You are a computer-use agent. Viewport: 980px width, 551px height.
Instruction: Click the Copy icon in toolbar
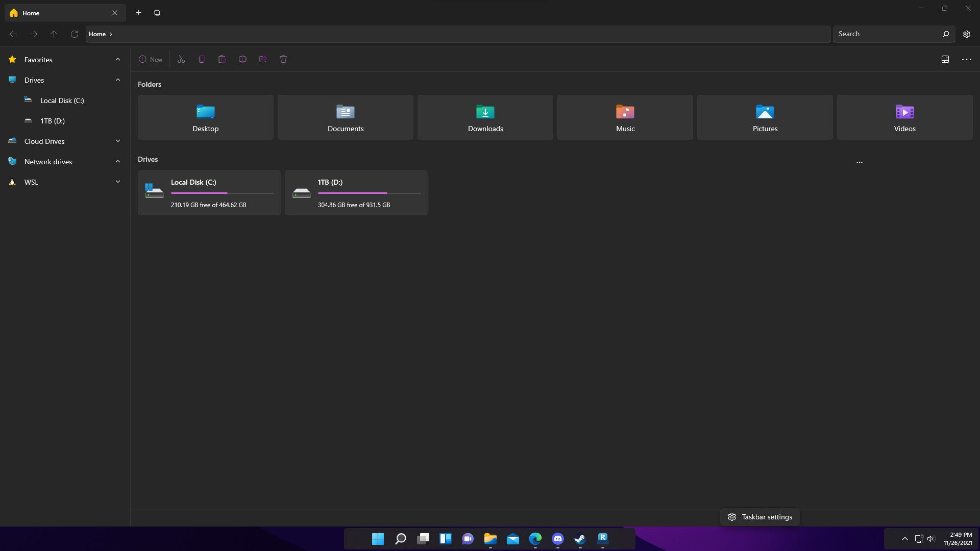(x=202, y=59)
